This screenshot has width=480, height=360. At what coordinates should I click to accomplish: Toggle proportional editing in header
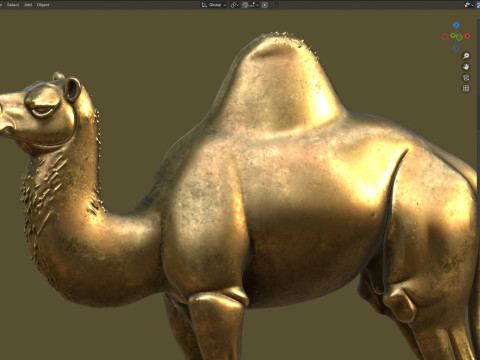(x=265, y=5)
